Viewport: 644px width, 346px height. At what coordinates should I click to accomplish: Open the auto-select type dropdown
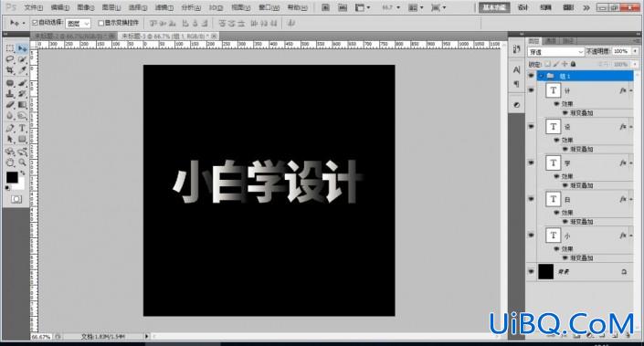click(x=78, y=24)
